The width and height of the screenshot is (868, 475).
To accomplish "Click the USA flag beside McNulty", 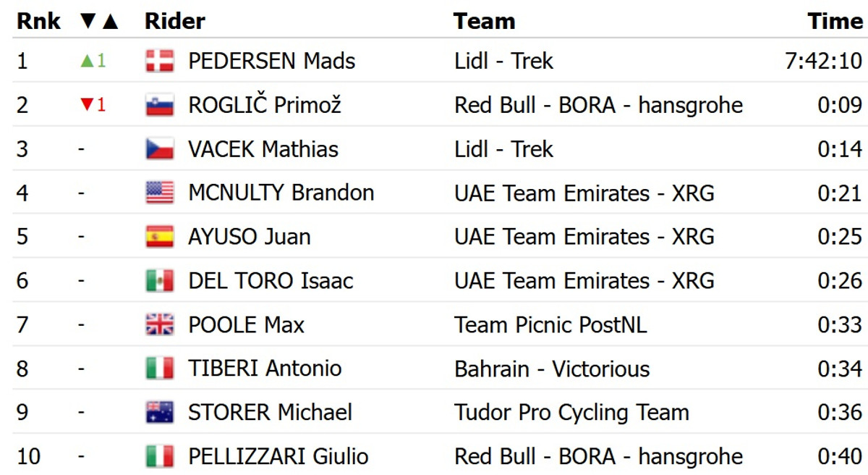I will click(159, 193).
